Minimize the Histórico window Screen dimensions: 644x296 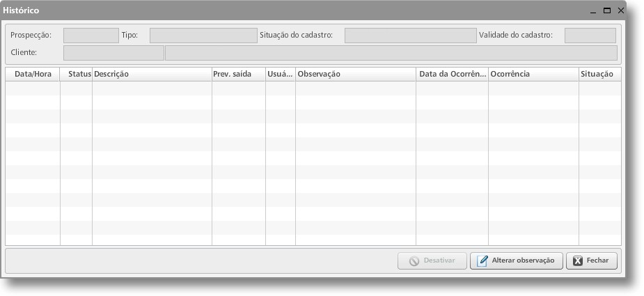[x=593, y=11]
